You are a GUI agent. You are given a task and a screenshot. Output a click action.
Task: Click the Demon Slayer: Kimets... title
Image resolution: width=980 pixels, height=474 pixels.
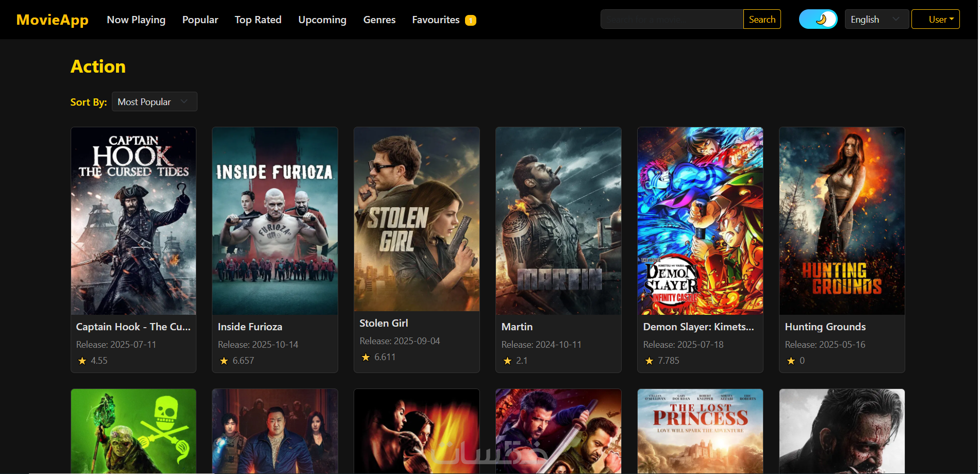pos(699,327)
